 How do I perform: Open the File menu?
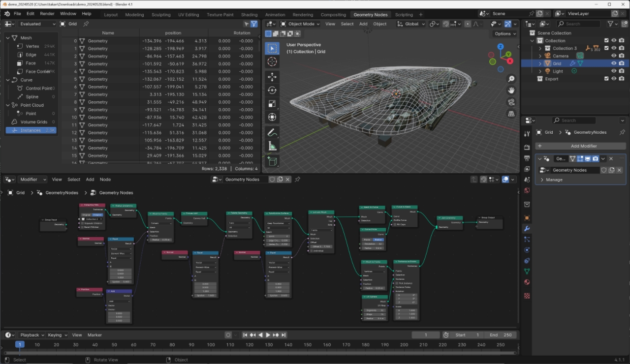tap(17, 14)
